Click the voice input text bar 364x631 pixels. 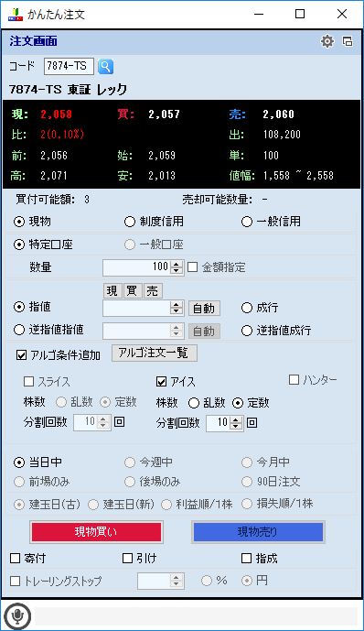pyautogui.click(x=196, y=616)
